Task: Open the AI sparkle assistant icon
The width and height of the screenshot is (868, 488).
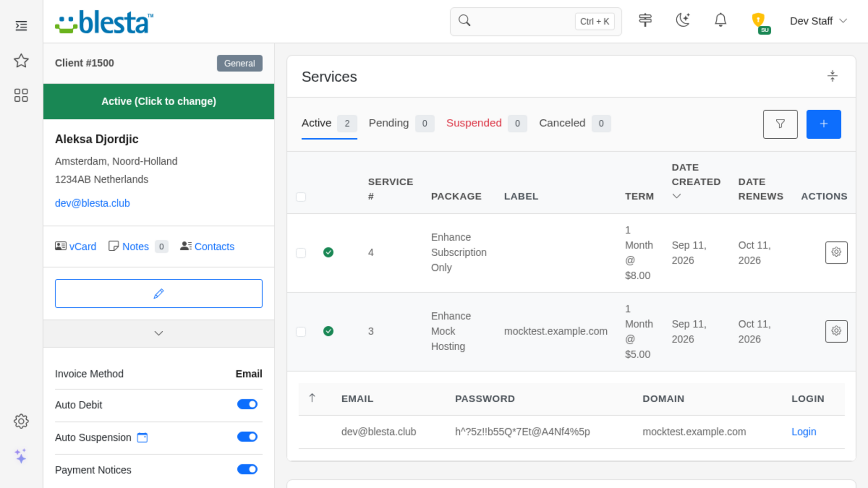Action: click(21, 456)
